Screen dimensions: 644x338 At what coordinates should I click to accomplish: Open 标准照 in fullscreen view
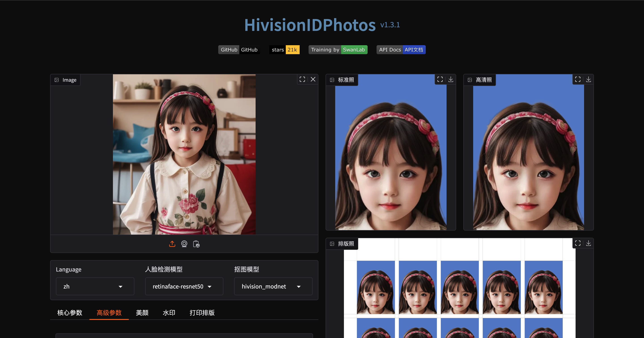click(x=440, y=79)
